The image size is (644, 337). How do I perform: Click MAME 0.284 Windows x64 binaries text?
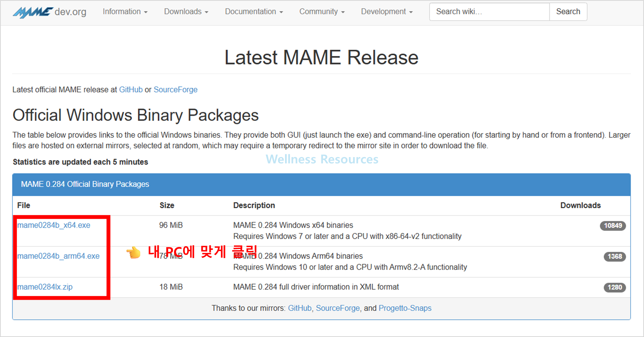click(293, 225)
